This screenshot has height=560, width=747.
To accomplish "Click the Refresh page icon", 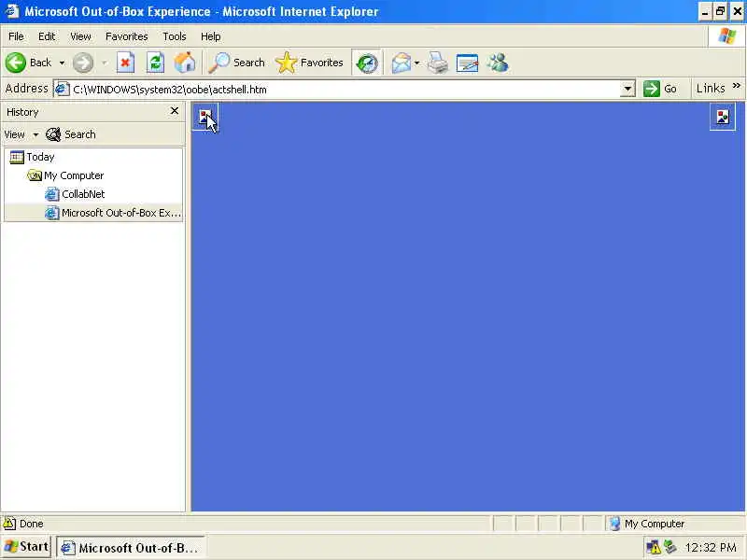I will [x=155, y=63].
